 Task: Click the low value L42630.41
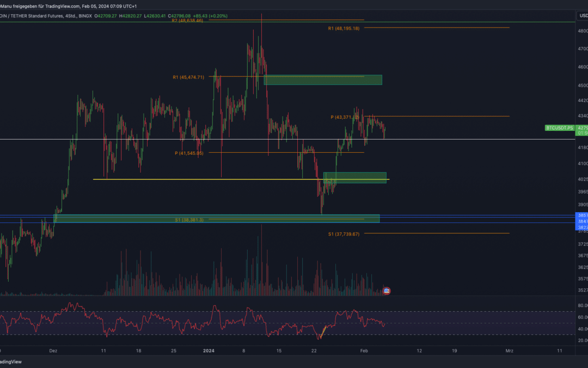[155, 16]
